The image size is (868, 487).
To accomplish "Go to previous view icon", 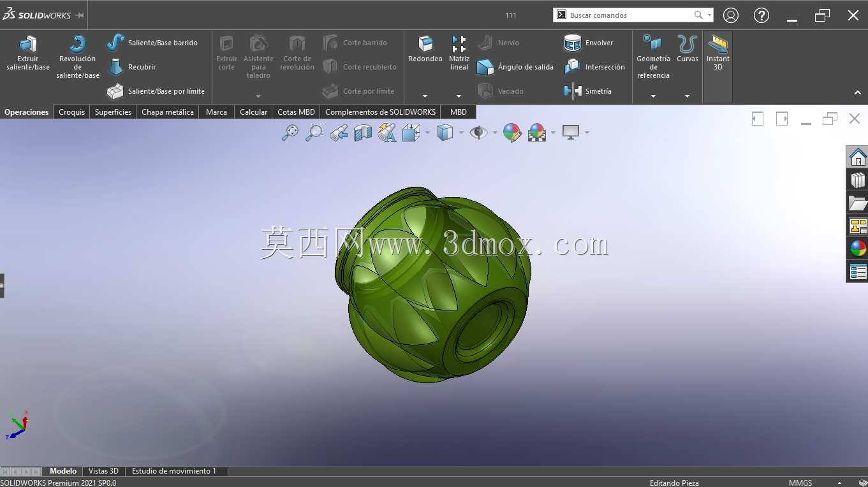I will point(339,133).
